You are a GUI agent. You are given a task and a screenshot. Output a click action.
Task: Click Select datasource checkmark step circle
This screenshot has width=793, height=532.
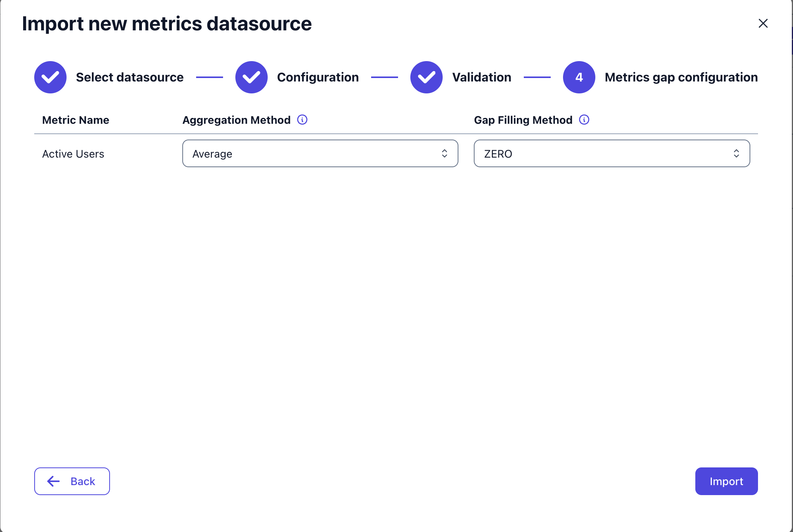click(50, 77)
